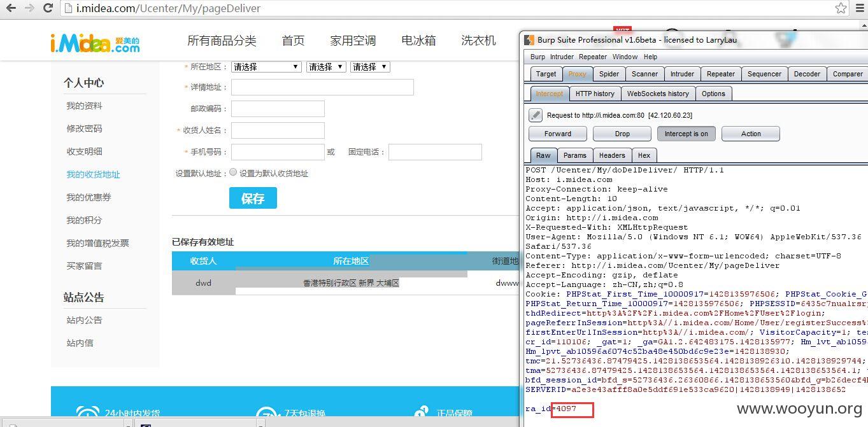Click the Burp Suite title bar icon
The width and height of the screenshot is (868, 427).
coord(528,39)
